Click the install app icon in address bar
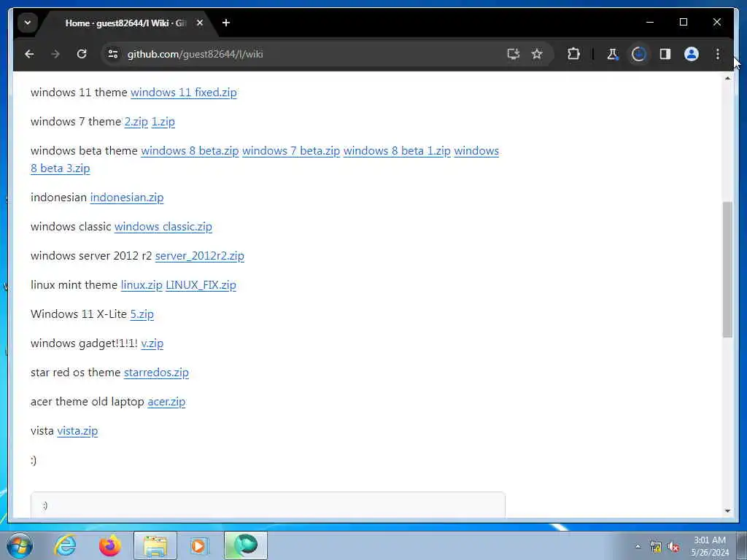 (x=513, y=54)
